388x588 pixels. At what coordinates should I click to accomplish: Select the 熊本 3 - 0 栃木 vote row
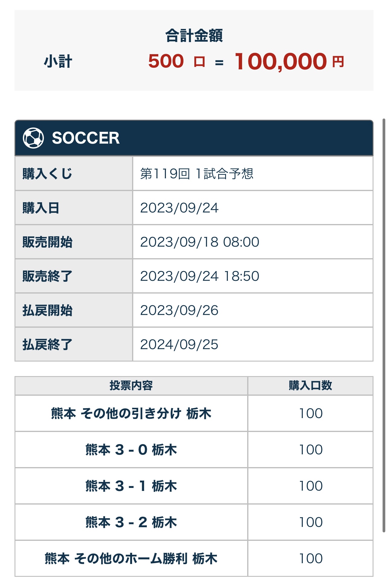(x=194, y=450)
